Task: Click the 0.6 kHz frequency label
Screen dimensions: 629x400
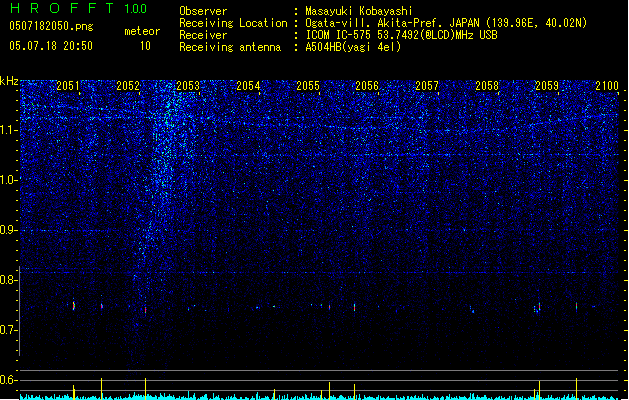Action: click(x=9, y=380)
